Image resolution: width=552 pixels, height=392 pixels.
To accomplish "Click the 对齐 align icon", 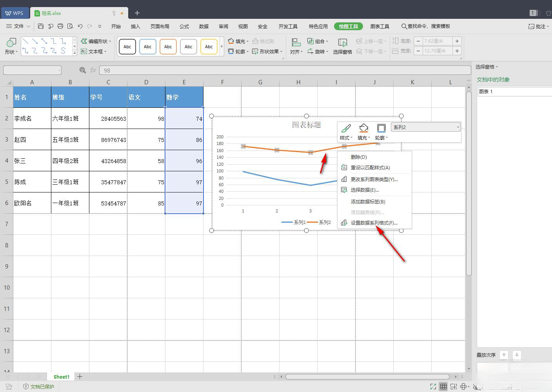I will 296,42.
